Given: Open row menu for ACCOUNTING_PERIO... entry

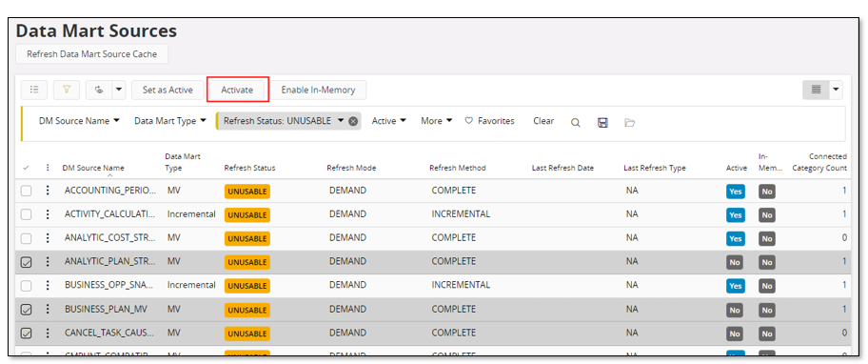Looking at the screenshot, I should coord(48,191).
